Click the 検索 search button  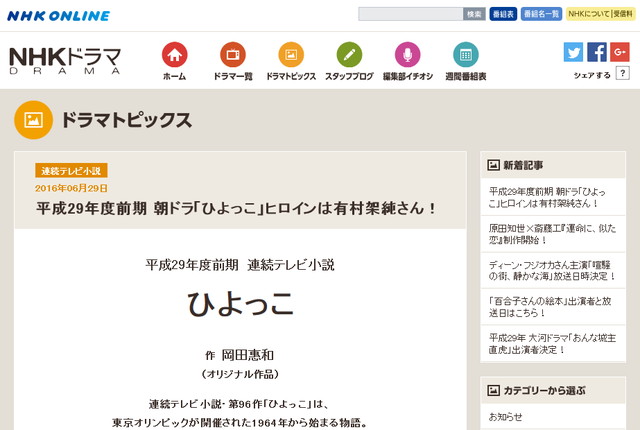click(474, 14)
